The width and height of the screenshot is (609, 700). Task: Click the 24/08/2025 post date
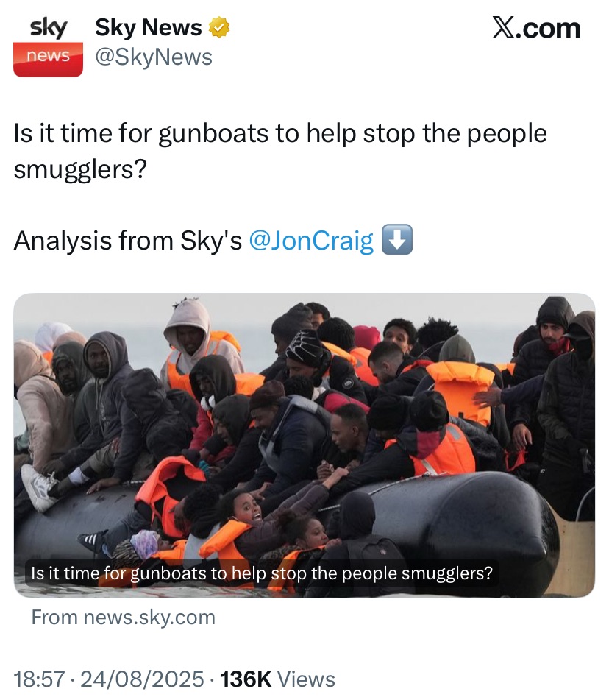142,679
